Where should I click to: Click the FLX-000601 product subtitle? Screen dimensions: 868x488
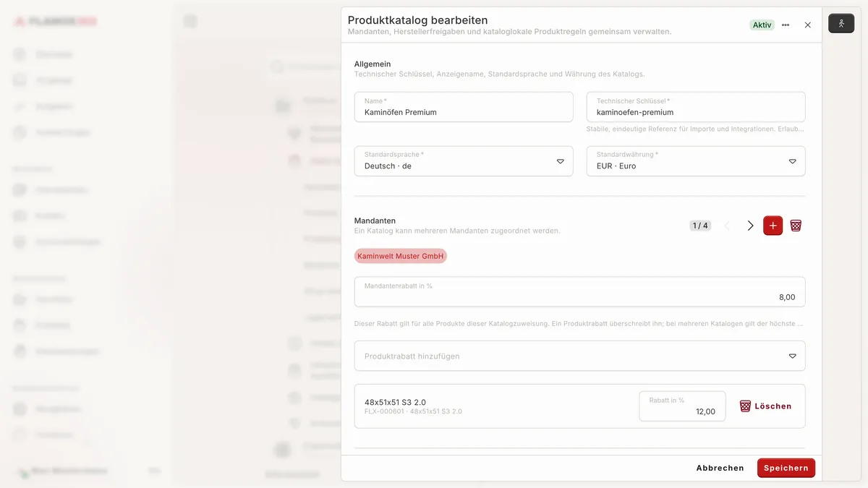coord(413,411)
